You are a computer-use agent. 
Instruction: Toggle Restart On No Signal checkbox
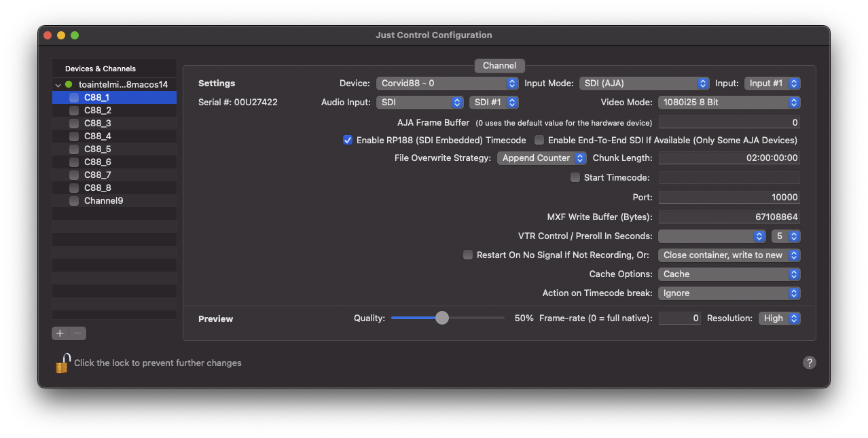tap(468, 255)
